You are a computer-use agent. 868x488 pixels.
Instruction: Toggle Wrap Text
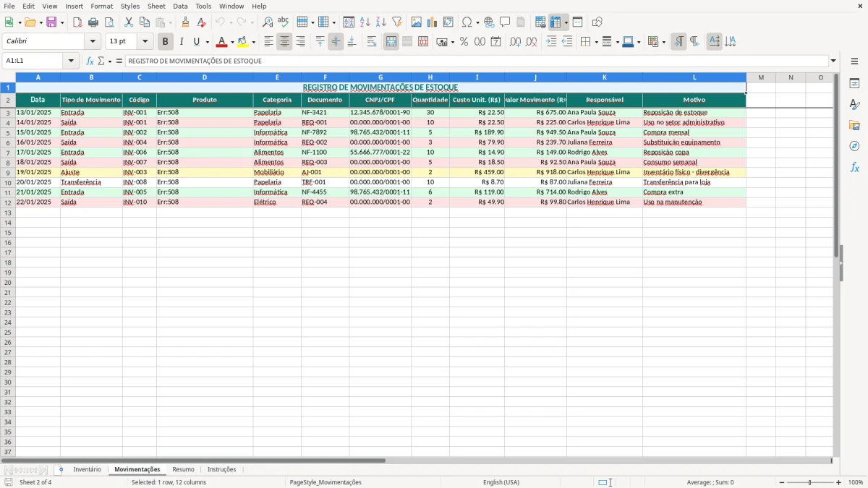pyautogui.click(x=372, y=42)
